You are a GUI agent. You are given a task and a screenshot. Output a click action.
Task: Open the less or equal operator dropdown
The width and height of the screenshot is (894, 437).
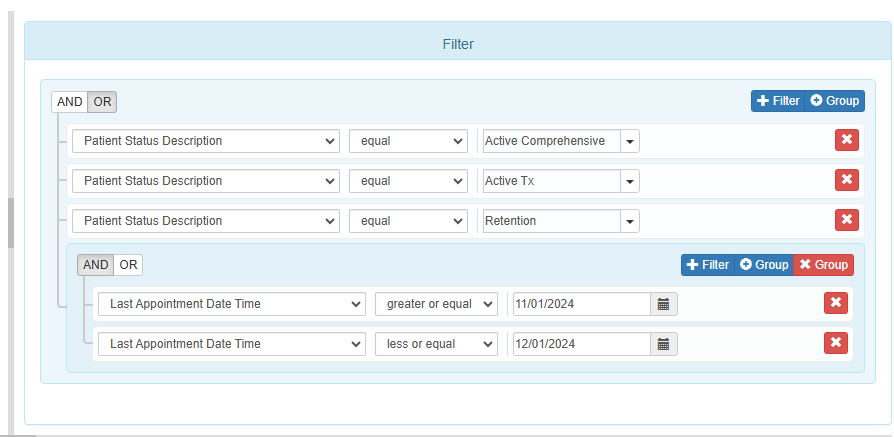coord(436,344)
